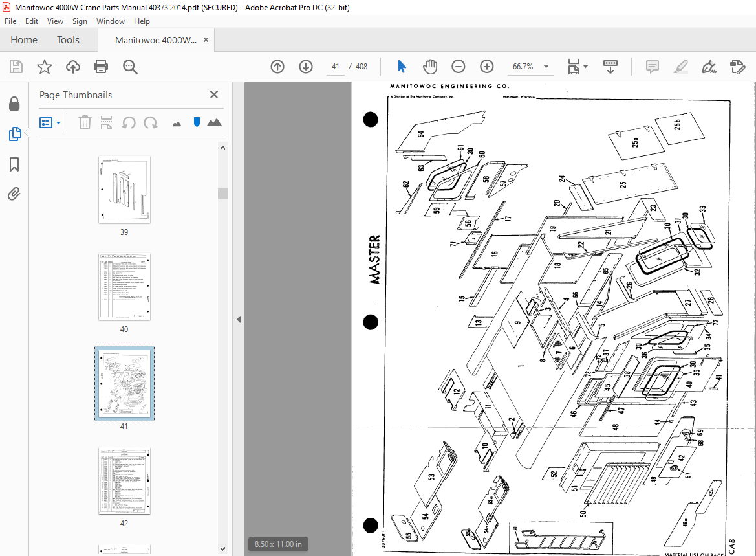Zoom in with plus button
Image resolution: width=756 pixels, height=556 pixels.
[487, 67]
